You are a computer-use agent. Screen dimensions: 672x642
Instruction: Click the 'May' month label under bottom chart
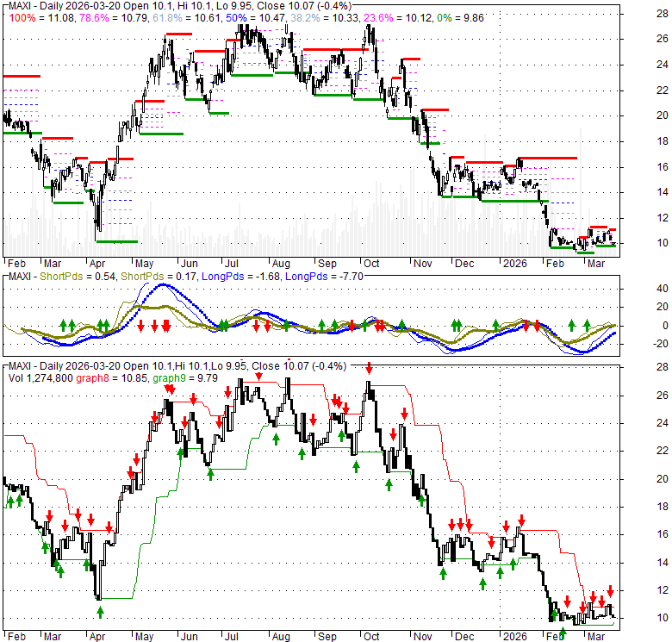click(x=144, y=637)
